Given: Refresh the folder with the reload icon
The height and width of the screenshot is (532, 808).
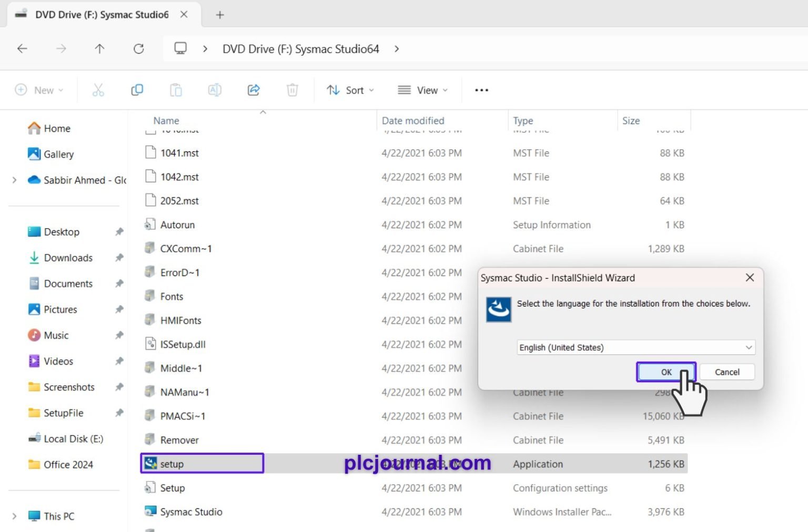Looking at the screenshot, I should (x=138, y=48).
